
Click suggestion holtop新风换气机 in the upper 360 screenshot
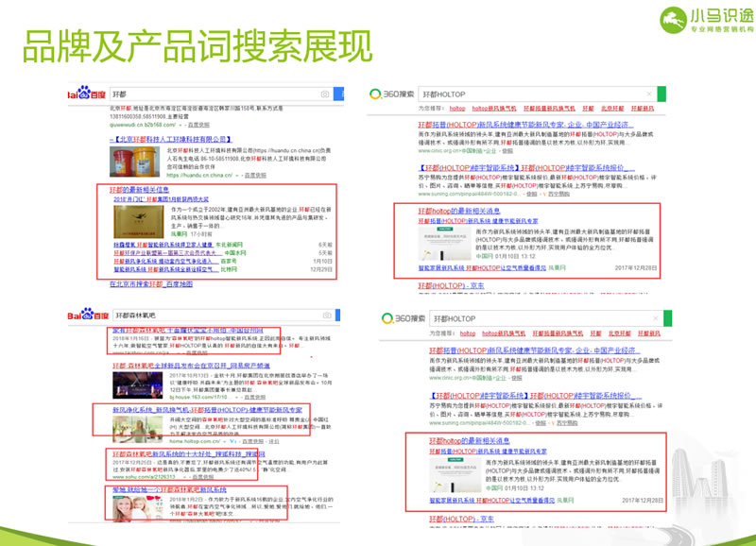pos(494,109)
